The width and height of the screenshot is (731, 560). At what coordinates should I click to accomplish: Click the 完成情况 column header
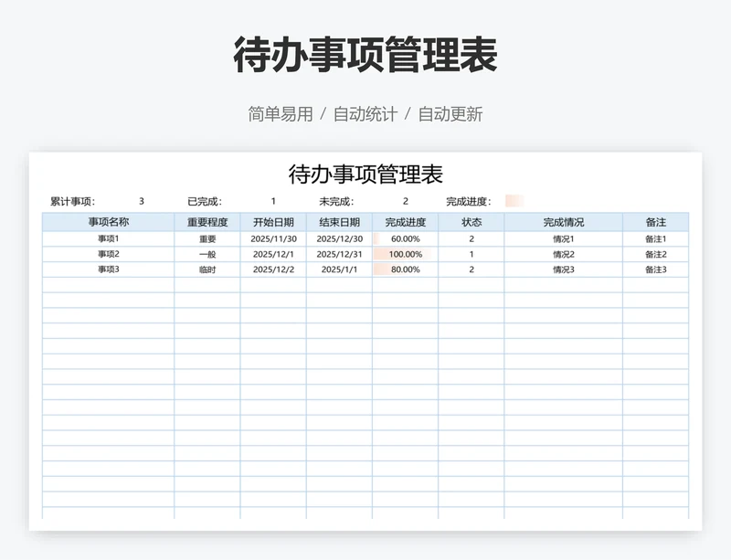[563, 222]
